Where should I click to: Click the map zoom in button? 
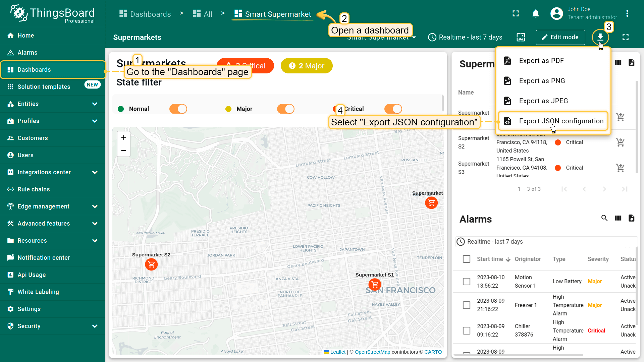[123, 138]
